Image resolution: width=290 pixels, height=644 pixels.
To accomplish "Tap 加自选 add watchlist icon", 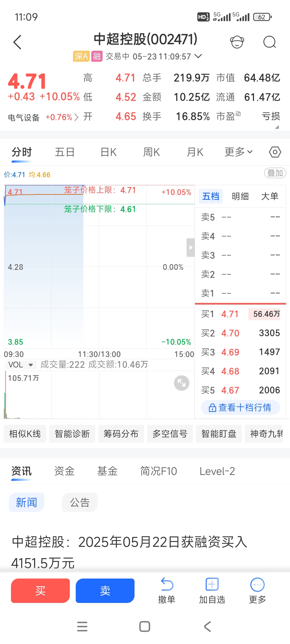I will point(212,591).
